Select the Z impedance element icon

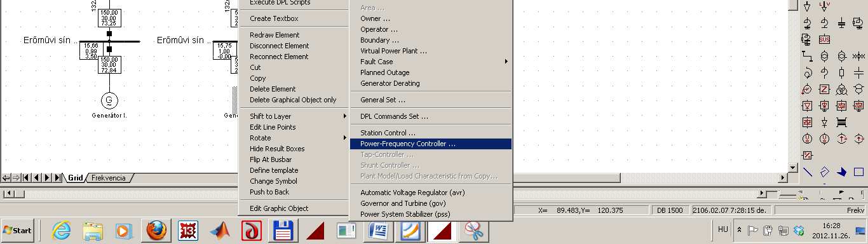point(824,89)
